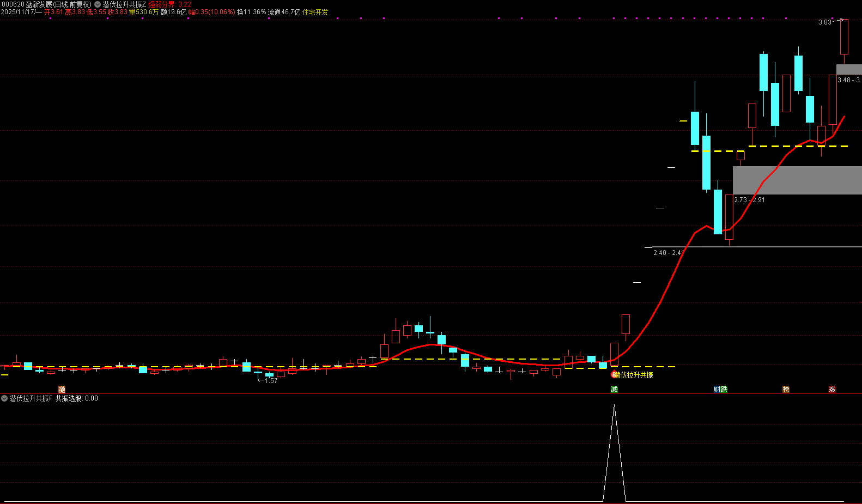Click the green 跌 event marker icon
The image size is (862, 504).
pyautogui.click(x=724, y=389)
